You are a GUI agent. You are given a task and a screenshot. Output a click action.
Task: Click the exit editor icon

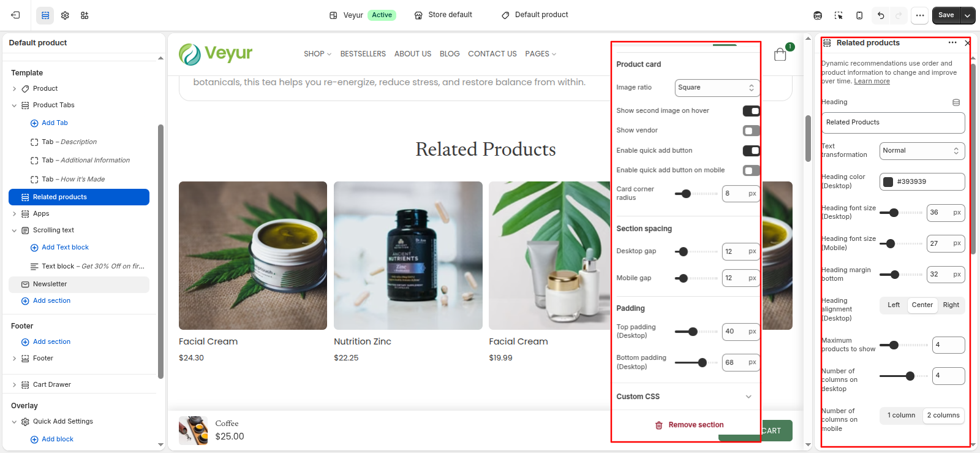click(x=15, y=15)
